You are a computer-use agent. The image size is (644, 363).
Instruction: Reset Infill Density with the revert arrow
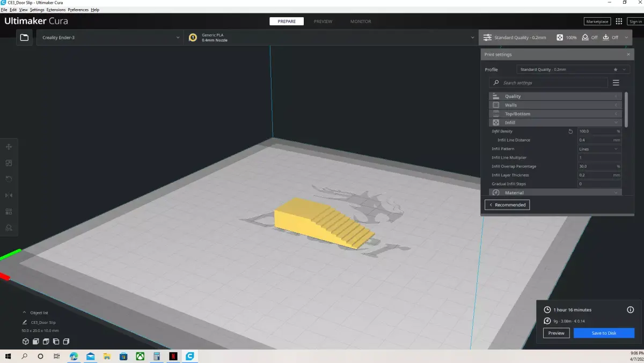(570, 131)
